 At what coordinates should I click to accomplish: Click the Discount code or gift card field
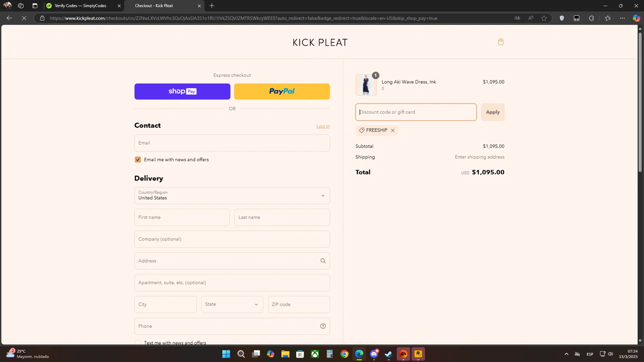point(416,112)
